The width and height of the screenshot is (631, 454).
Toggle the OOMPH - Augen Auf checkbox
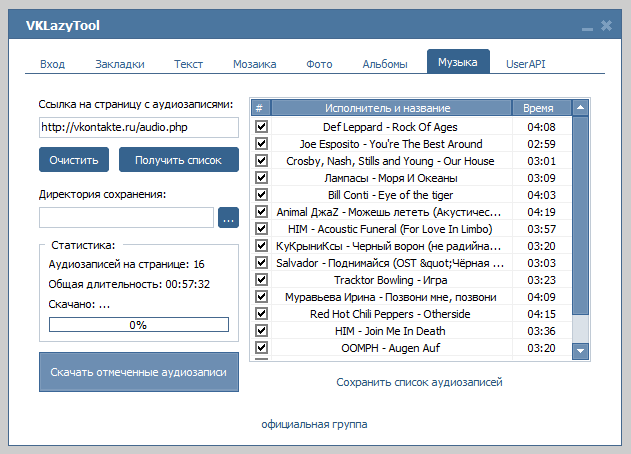pyautogui.click(x=262, y=348)
